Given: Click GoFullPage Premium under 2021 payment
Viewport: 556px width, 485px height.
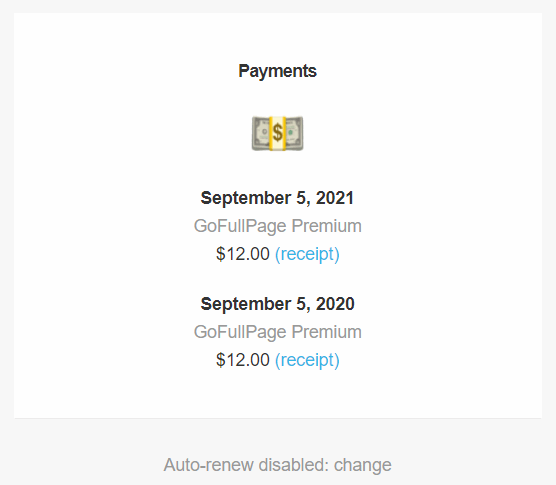Looking at the screenshot, I should pos(278,226).
